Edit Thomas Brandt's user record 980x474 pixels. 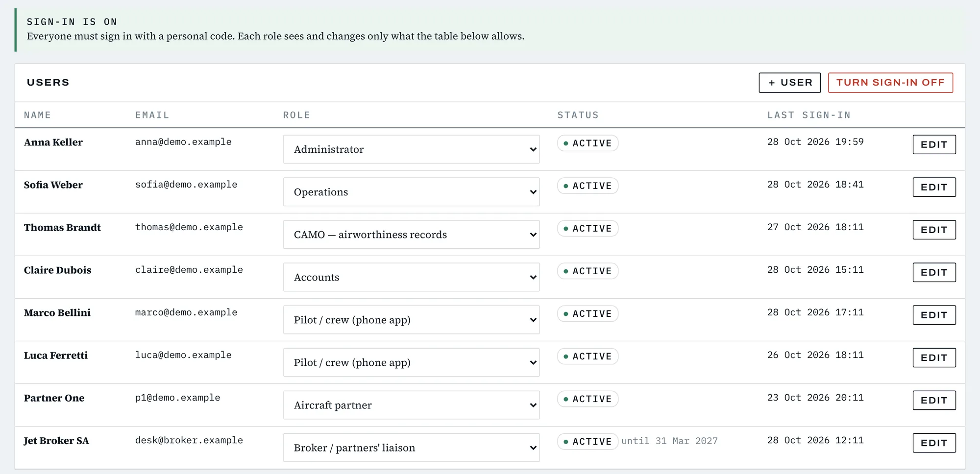[934, 230]
